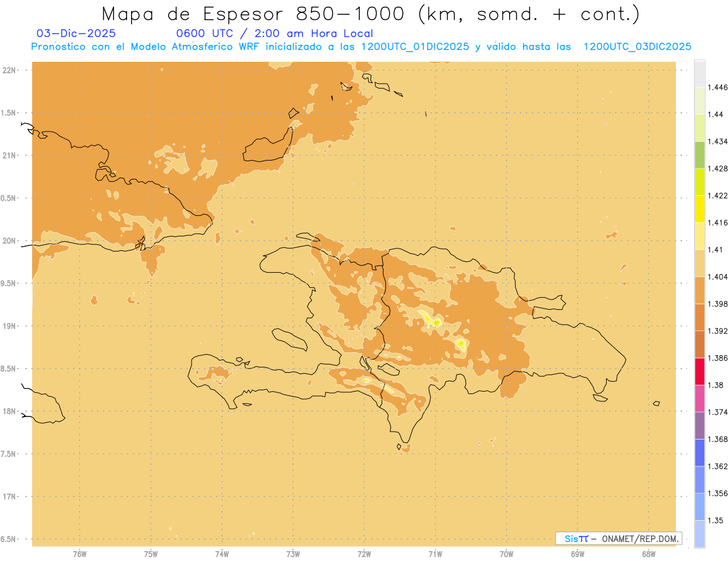Viewport: 728px width, 562px height.
Task: Click the colorbar value "1.38"
Action: pos(715,385)
